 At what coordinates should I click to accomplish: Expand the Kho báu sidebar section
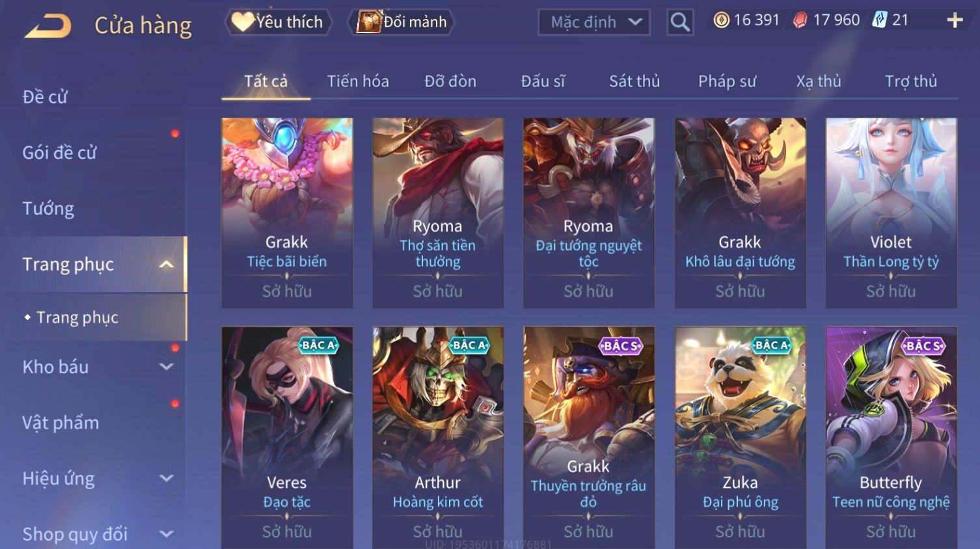167,367
